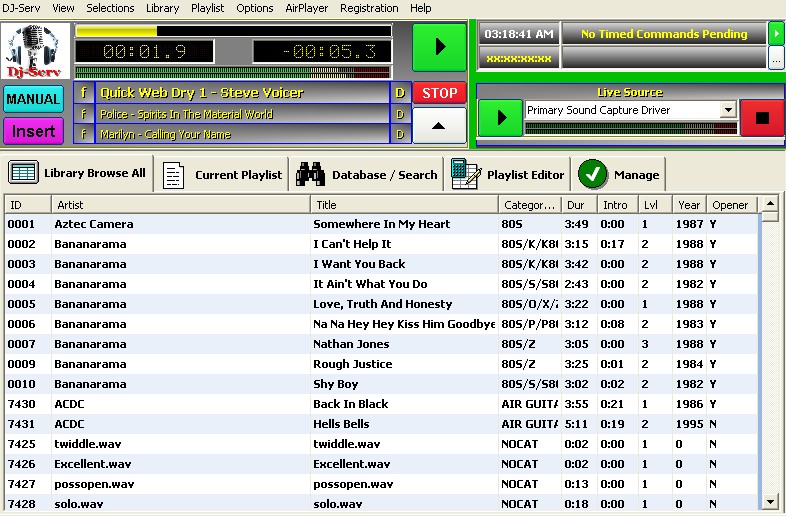
Task: Start the Live Source green play button
Action: [500, 118]
